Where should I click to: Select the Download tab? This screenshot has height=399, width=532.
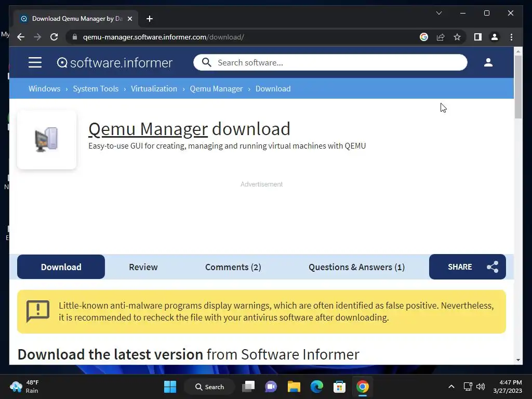coord(61,267)
